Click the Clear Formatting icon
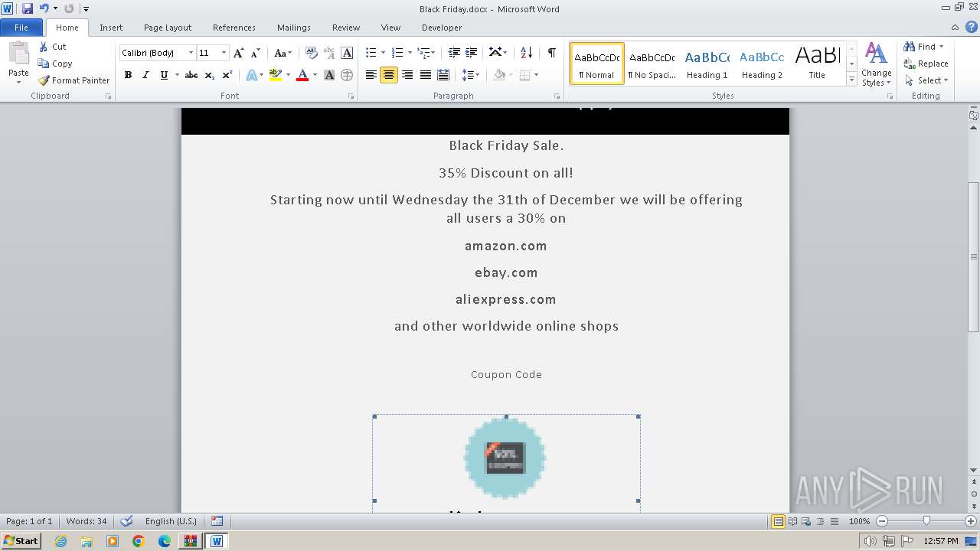This screenshot has width=980, height=551. coord(311,53)
